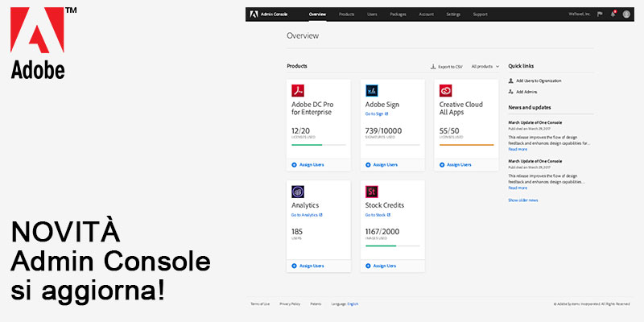Click the Adobe DC Pro license usage bar

click(319, 145)
